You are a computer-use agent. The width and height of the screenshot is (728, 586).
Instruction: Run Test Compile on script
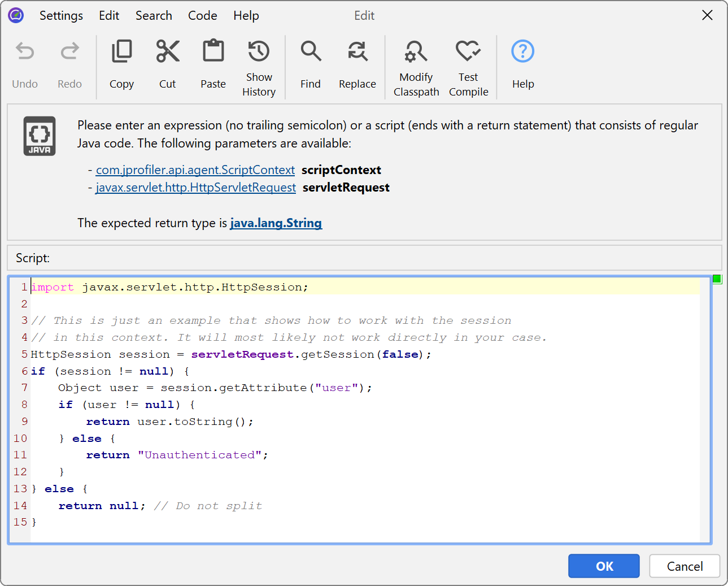point(468,52)
